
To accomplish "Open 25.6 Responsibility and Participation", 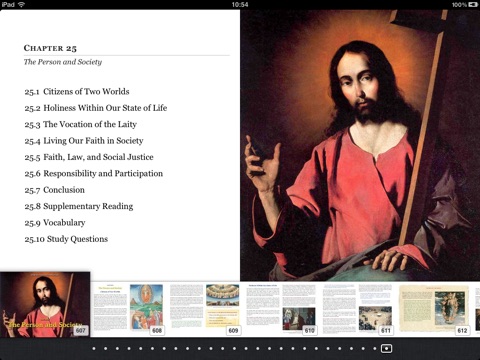I will (x=93, y=173).
